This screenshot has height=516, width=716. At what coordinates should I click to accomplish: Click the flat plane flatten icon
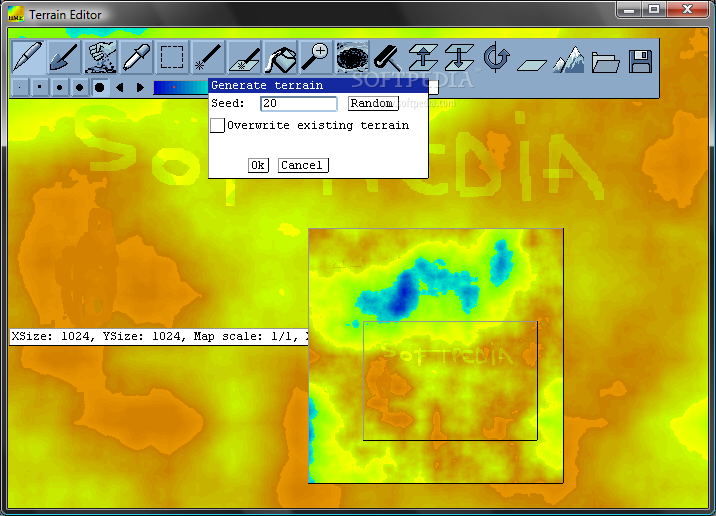coord(532,64)
